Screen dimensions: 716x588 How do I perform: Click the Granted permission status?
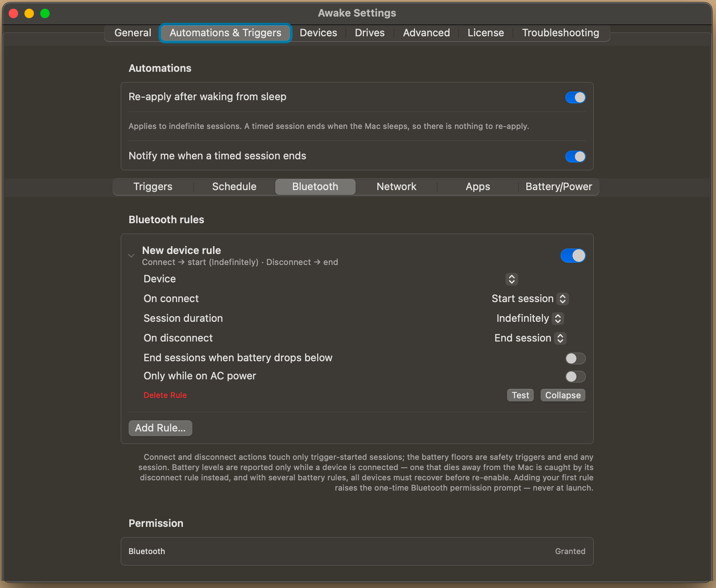point(570,551)
